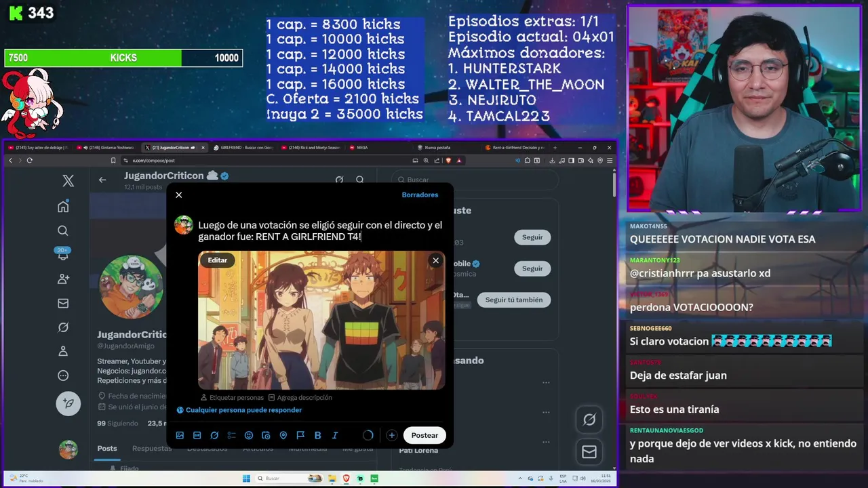Viewport: 868px width, 488px height.
Task: Click the Brave browser taskbar icon
Action: [x=346, y=478]
